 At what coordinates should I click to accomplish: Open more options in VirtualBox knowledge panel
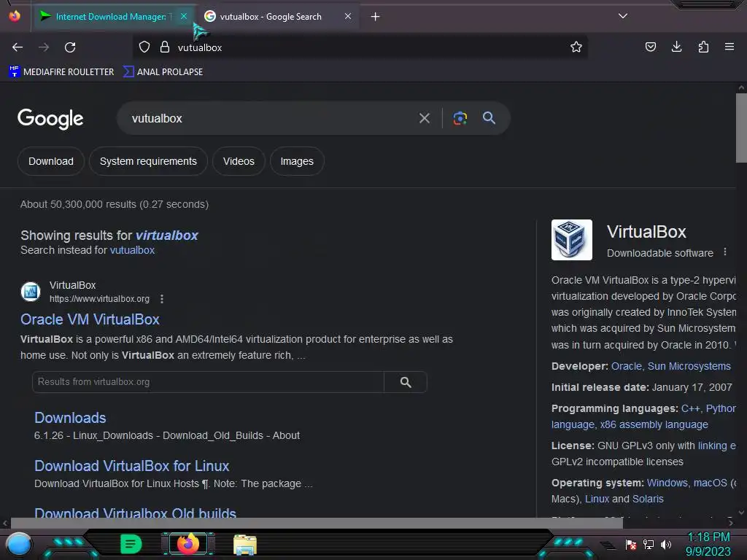click(x=725, y=252)
